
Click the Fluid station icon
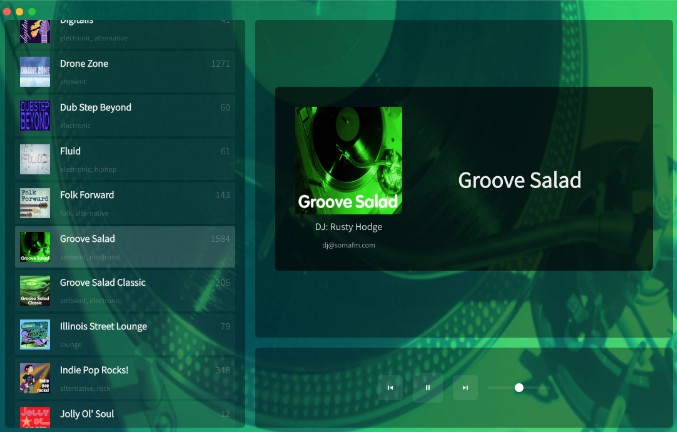35,159
